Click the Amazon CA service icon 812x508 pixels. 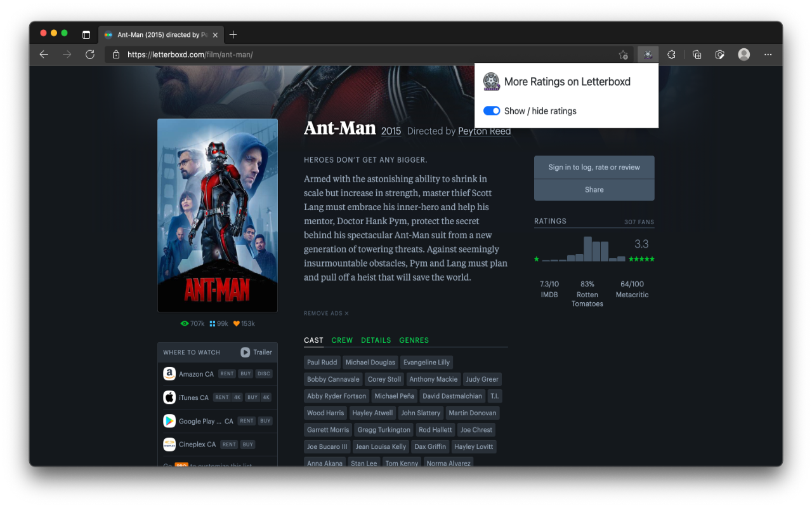click(169, 374)
